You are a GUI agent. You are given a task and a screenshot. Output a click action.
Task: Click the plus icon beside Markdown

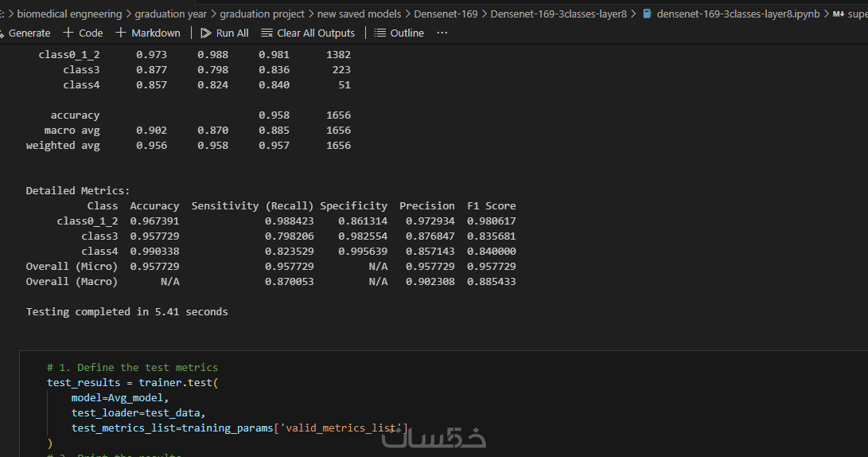[x=121, y=33]
